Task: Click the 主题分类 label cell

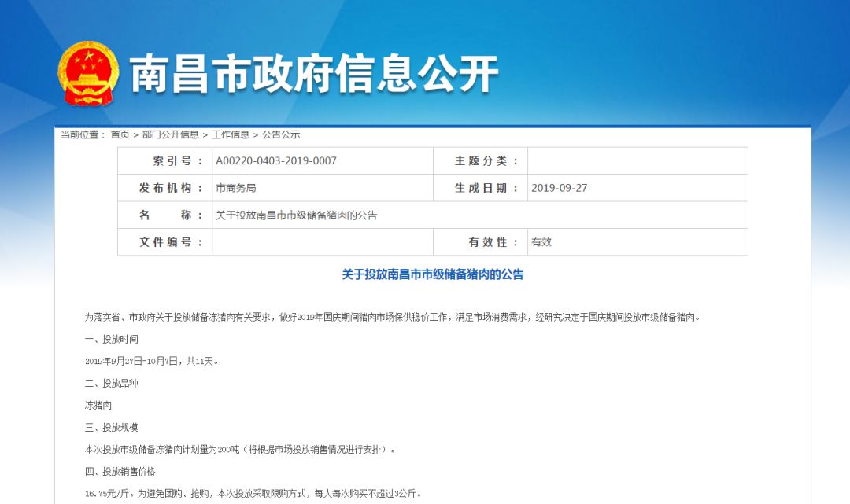Action: point(480,160)
